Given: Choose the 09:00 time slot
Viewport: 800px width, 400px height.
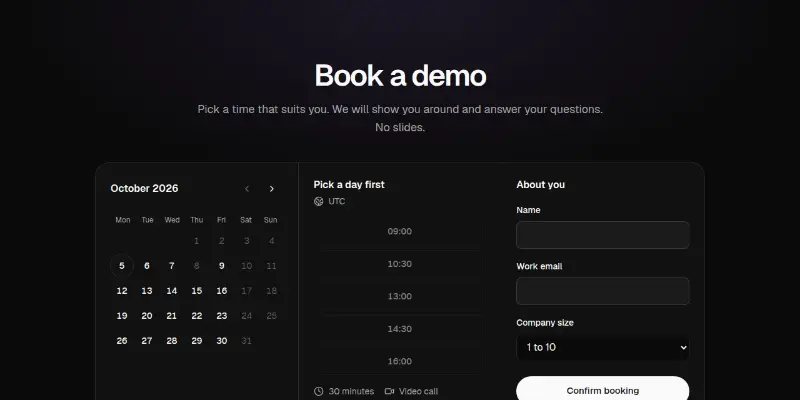Looking at the screenshot, I should pyautogui.click(x=399, y=231).
